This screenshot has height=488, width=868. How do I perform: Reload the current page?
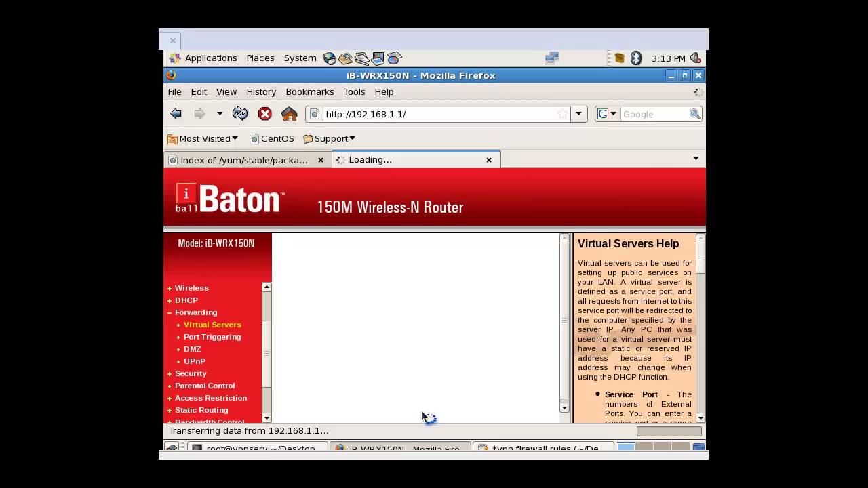pyautogui.click(x=240, y=114)
